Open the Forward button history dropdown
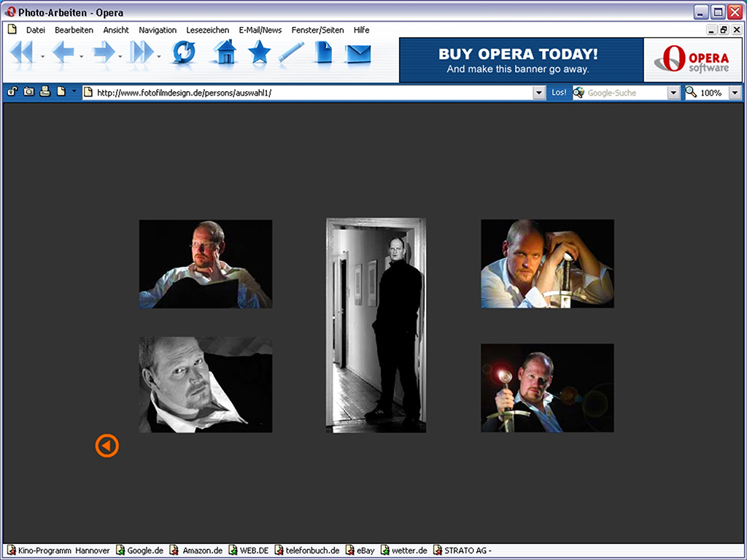Image resolution: width=747 pixels, height=560 pixels. tap(120, 57)
